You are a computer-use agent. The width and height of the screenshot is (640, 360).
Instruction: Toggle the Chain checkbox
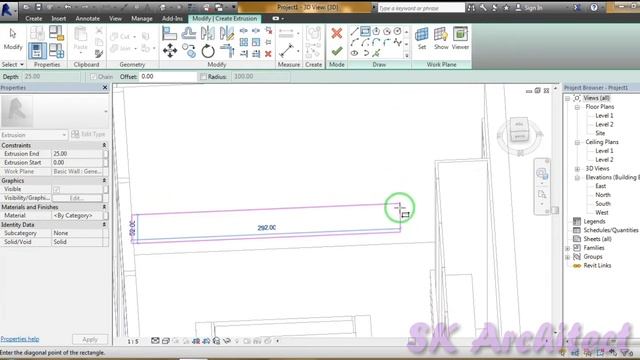point(93,77)
